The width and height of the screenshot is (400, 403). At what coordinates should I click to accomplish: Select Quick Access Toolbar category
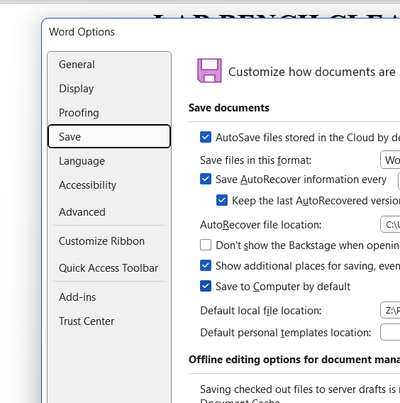point(109,268)
